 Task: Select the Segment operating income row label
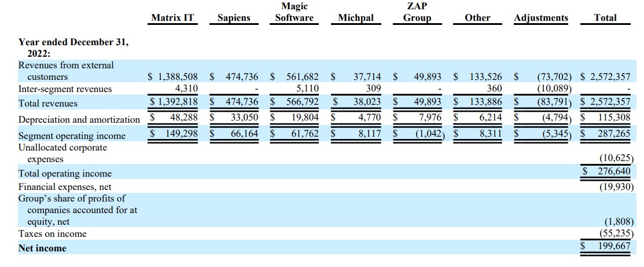(x=72, y=136)
